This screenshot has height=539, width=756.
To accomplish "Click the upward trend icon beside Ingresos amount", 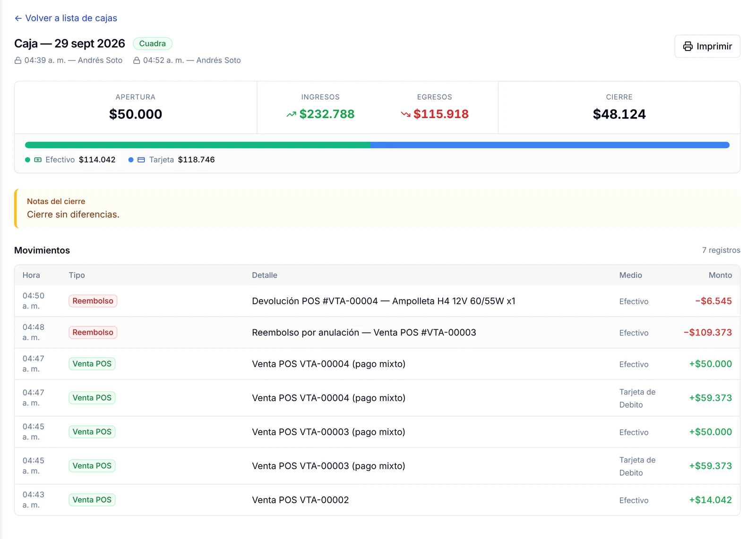I will coord(291,114).
